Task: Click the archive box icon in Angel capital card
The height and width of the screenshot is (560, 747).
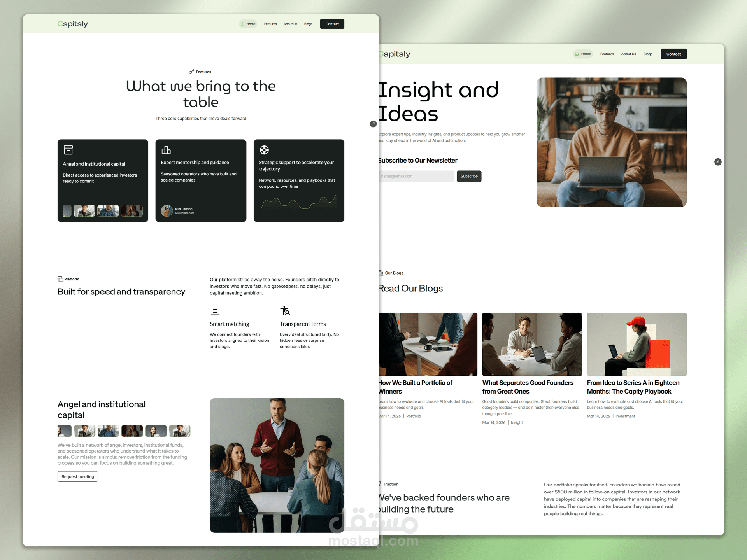Action: click(68, 150)
